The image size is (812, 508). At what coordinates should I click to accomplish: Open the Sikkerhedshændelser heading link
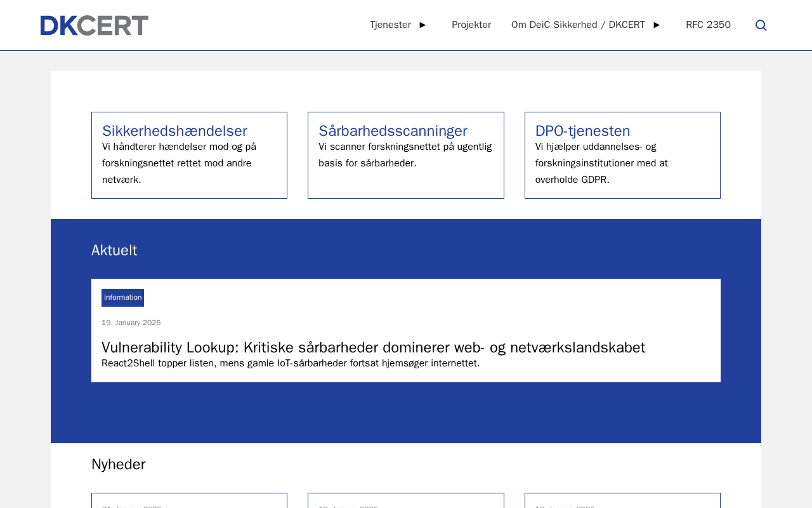pos(174,131)
